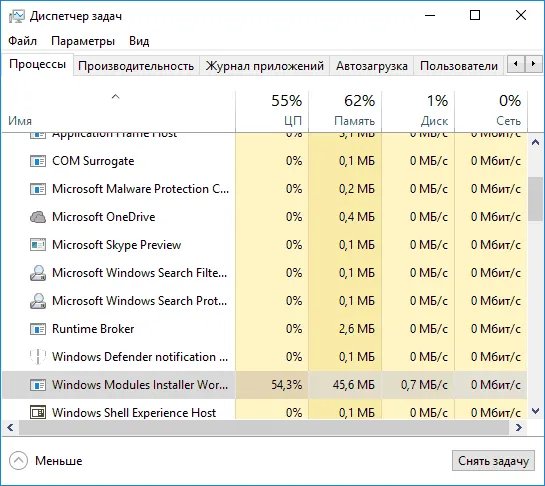This screenshot has height=486, width=545.
Task: Click the vertical scrollbar up arrow
Action: pyautogui.click(x=536, y=142)
